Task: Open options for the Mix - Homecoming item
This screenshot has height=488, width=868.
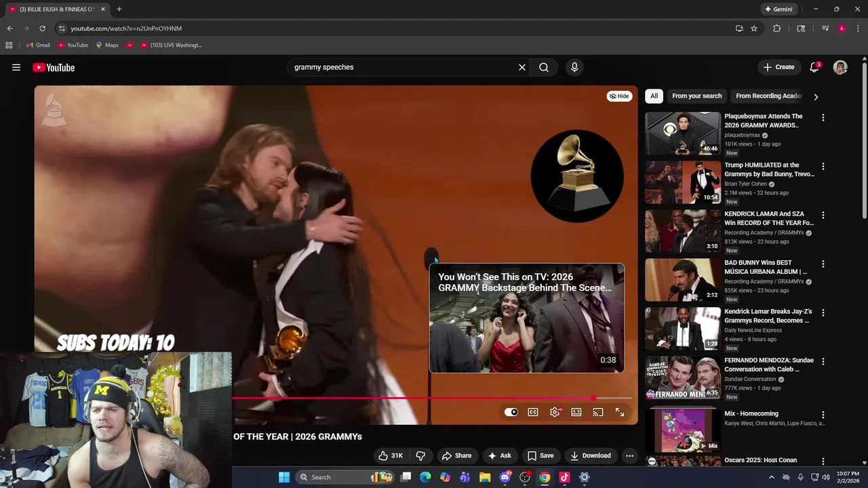Action: click(823, 415)
